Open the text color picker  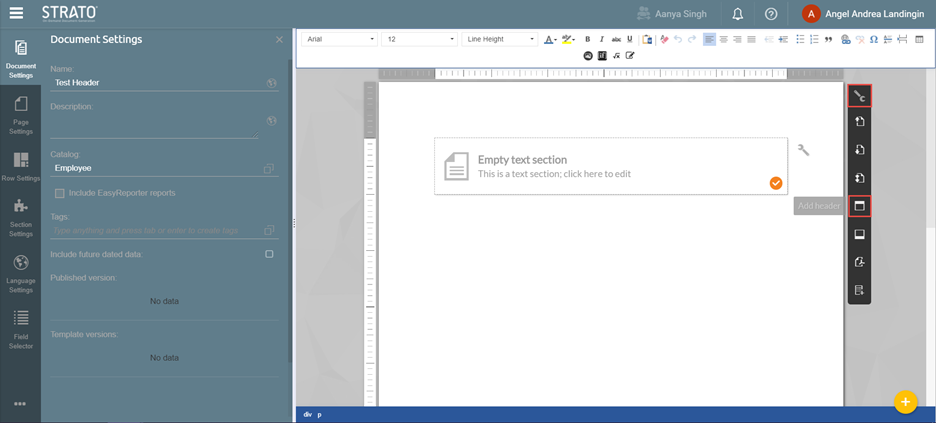(549, 40)
